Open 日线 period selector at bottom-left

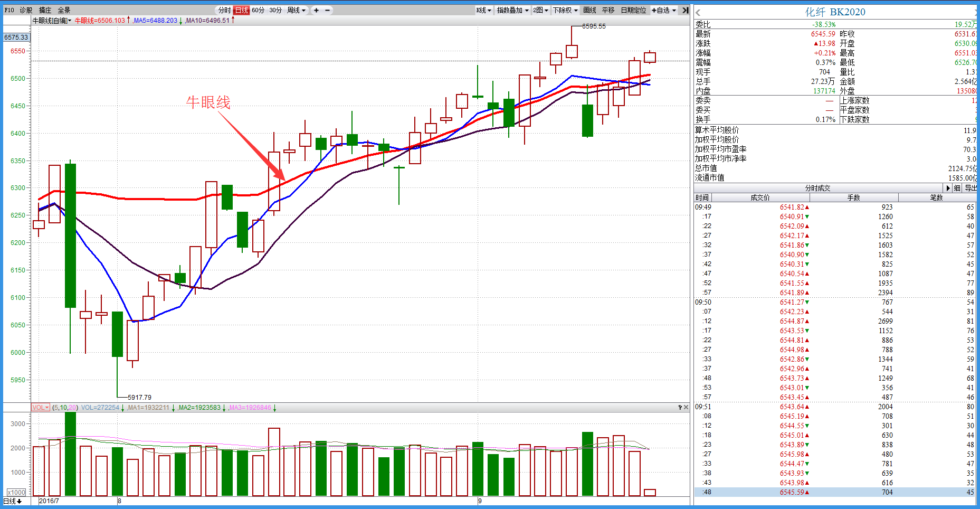[x=13, y=501]
